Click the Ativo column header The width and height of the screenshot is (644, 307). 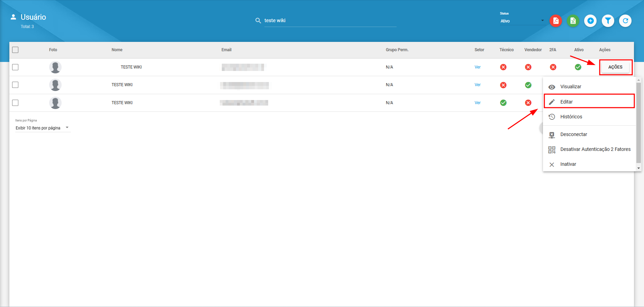579,50
